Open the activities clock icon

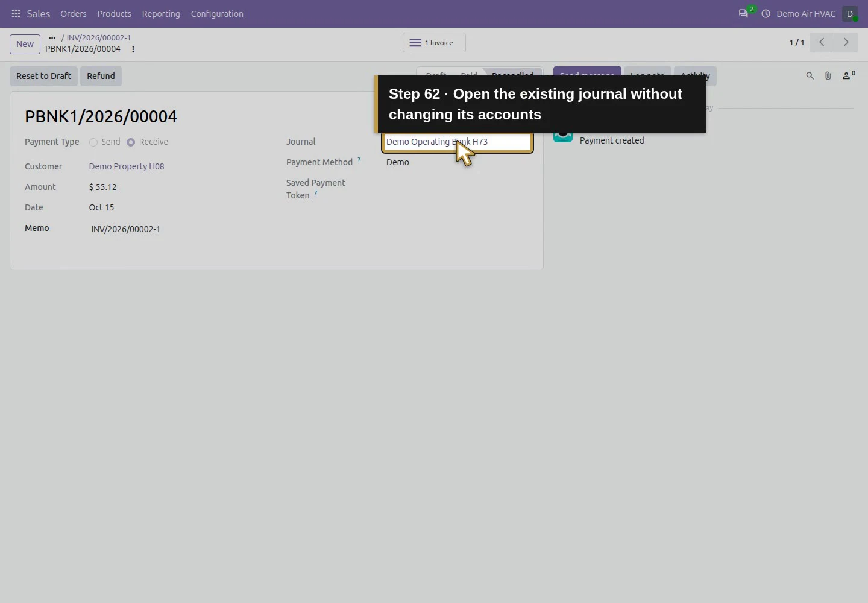[766, 13]
